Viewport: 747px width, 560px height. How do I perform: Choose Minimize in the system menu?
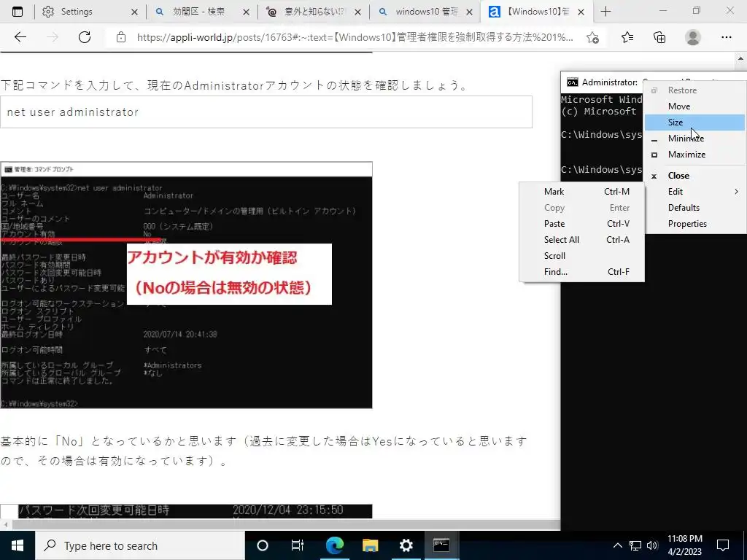tap(694, 138)
